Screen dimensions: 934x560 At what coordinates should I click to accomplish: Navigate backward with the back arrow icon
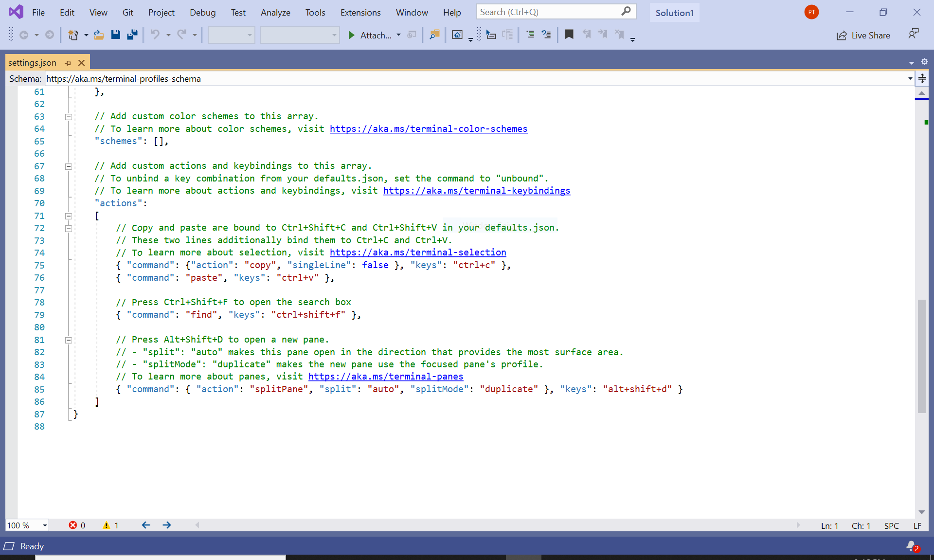(23, 35)
